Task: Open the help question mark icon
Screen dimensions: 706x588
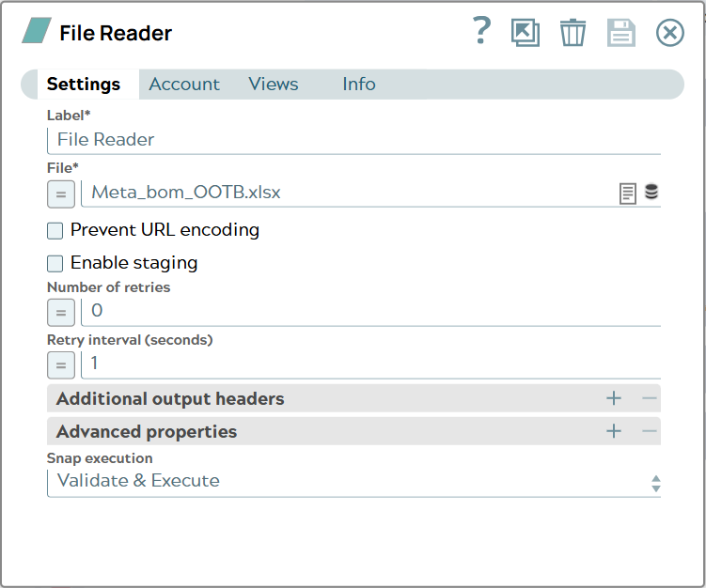Action: coord(481,31)
